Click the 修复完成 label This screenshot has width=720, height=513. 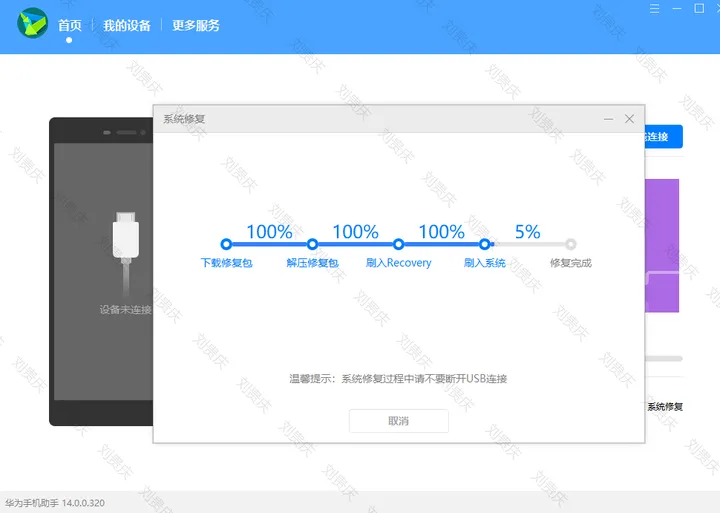pyautogui.click(x=571, y=263)
